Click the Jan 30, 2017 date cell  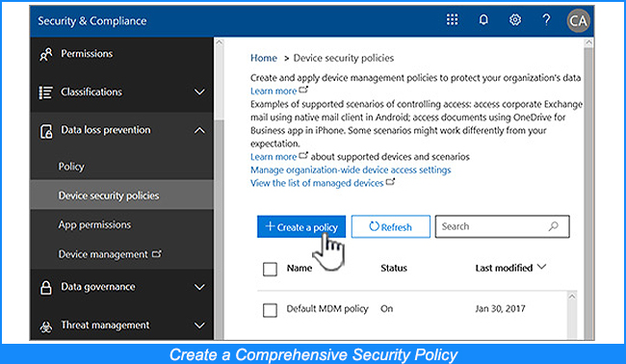[x=500, y=309]
